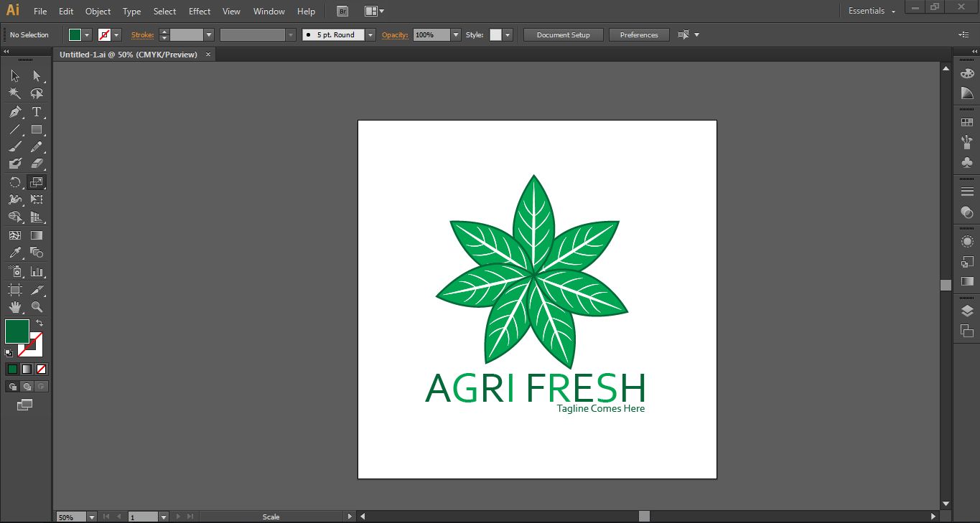This screenshot has width=980, height=523.
Task: Set the paint mode to None
Action: (x=41, y=369)
